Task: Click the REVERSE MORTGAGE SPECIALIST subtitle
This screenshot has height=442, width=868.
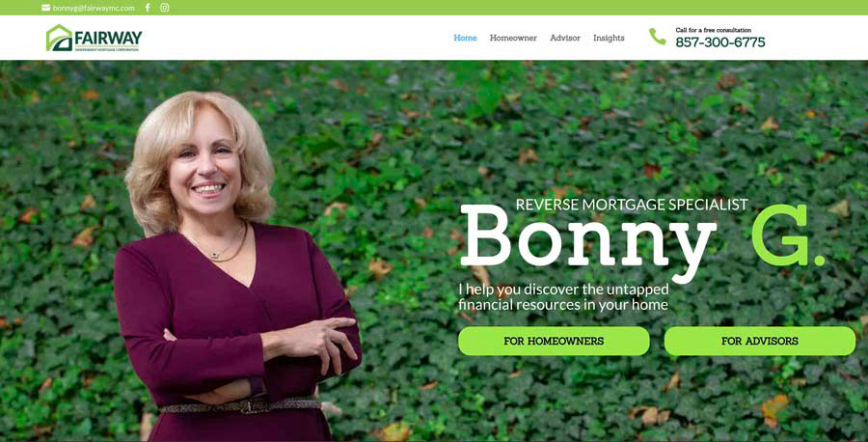Action: [632, 205]
